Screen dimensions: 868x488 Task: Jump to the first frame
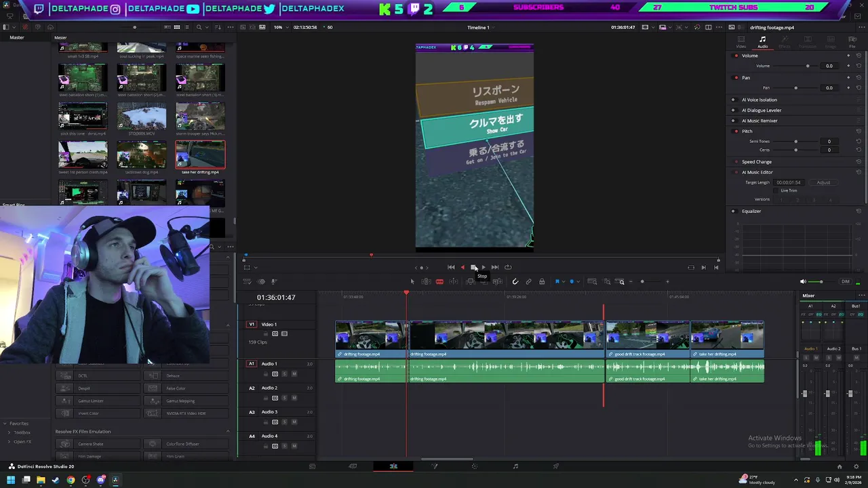click(x=451, y=267)
